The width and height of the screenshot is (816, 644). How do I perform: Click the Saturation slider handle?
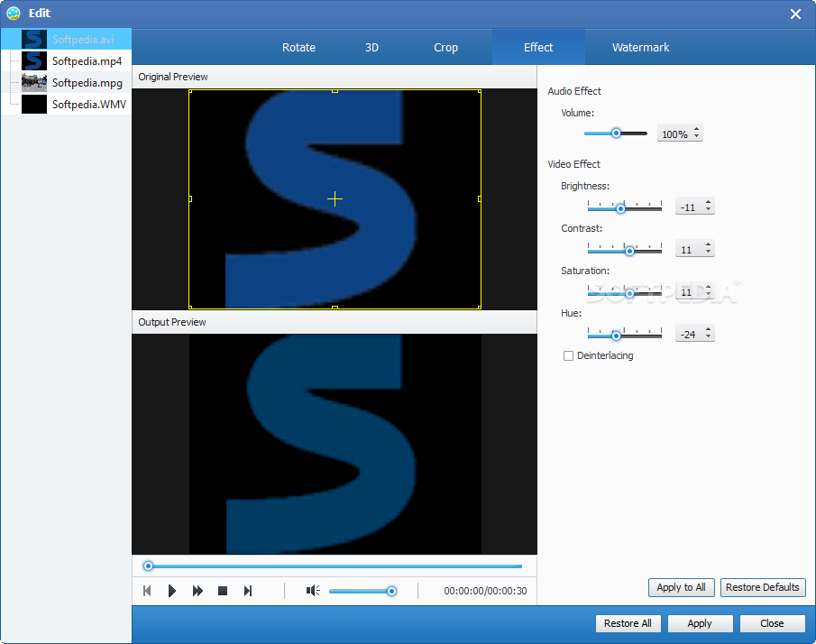[x=629, y=294]
